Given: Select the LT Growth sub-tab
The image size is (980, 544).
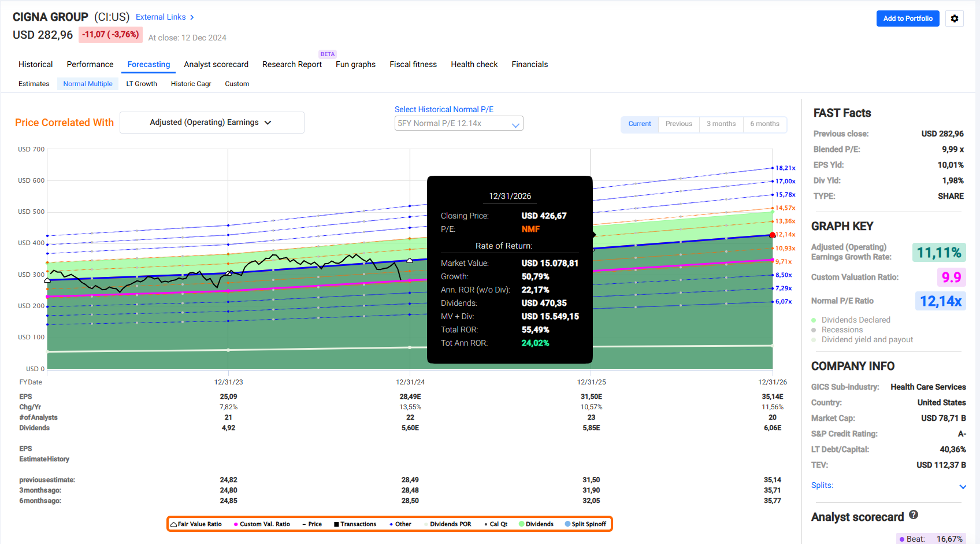Looking at the screenshot, I should tap(142, 84).
